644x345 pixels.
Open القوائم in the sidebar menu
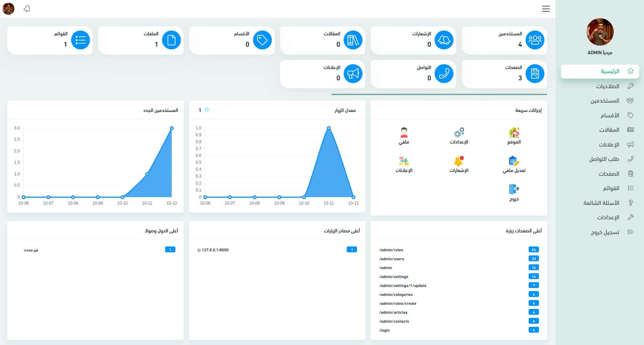(x=600, y=188)
